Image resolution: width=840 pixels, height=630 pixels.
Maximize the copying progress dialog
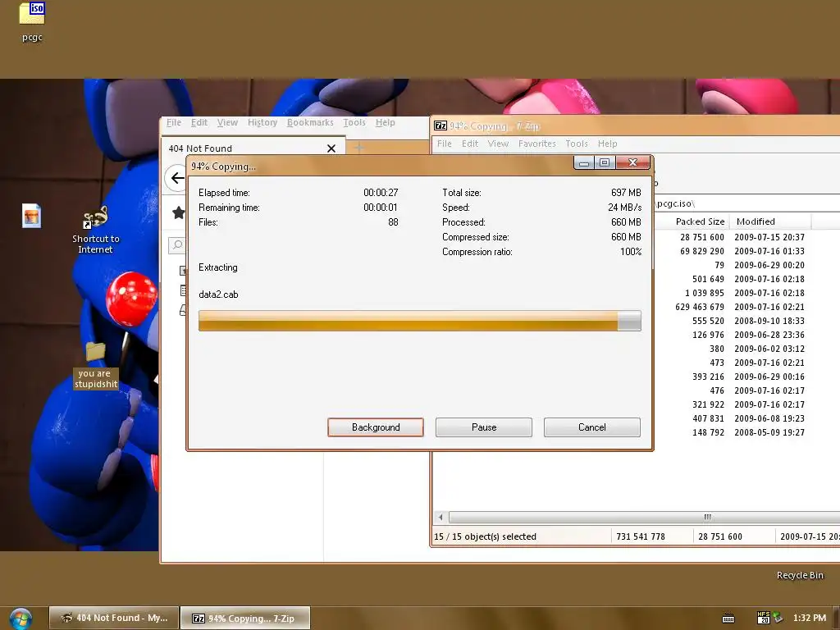tap(605, 162)
